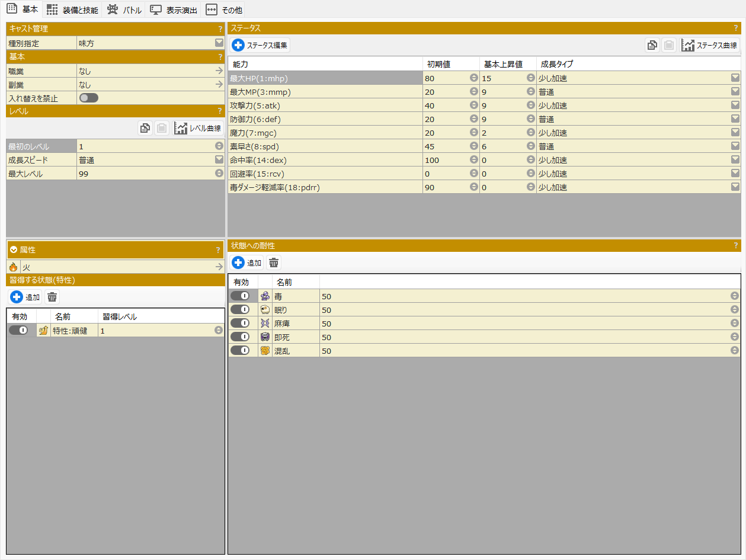
Task: Click the trash icon in 状態への耐性 panel
Action: tap(273, 263)
